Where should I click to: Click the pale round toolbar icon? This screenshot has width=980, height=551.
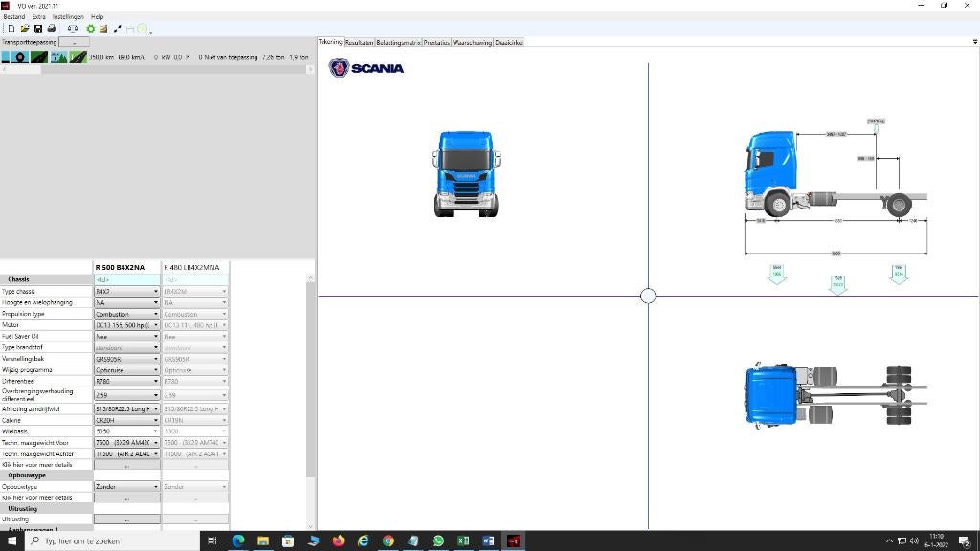point(143,29)
